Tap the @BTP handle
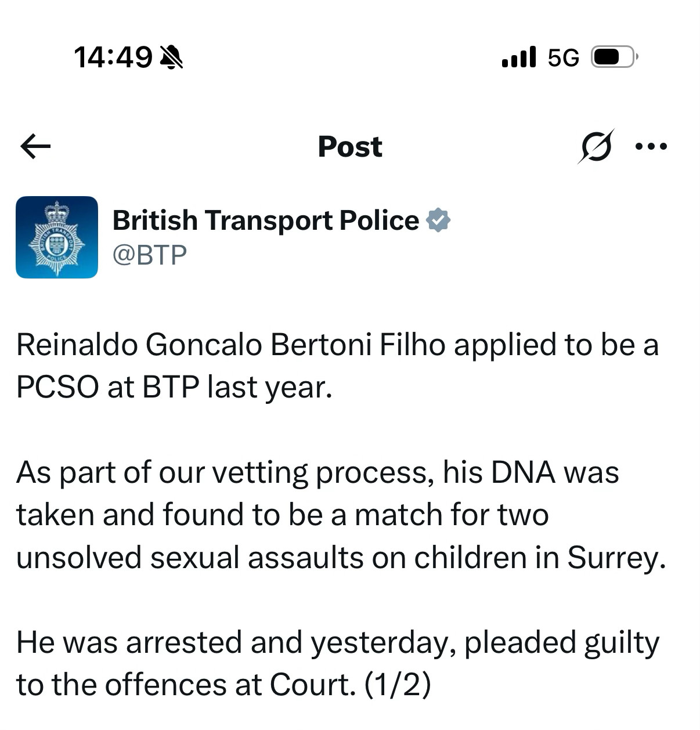This screenshot has width=700, height=730. (149, 255)
